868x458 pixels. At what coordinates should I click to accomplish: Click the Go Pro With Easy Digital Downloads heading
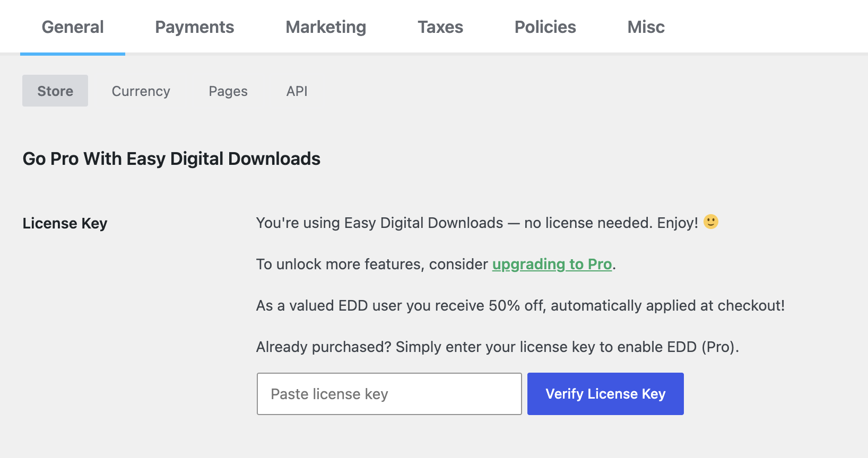(171, 159)
